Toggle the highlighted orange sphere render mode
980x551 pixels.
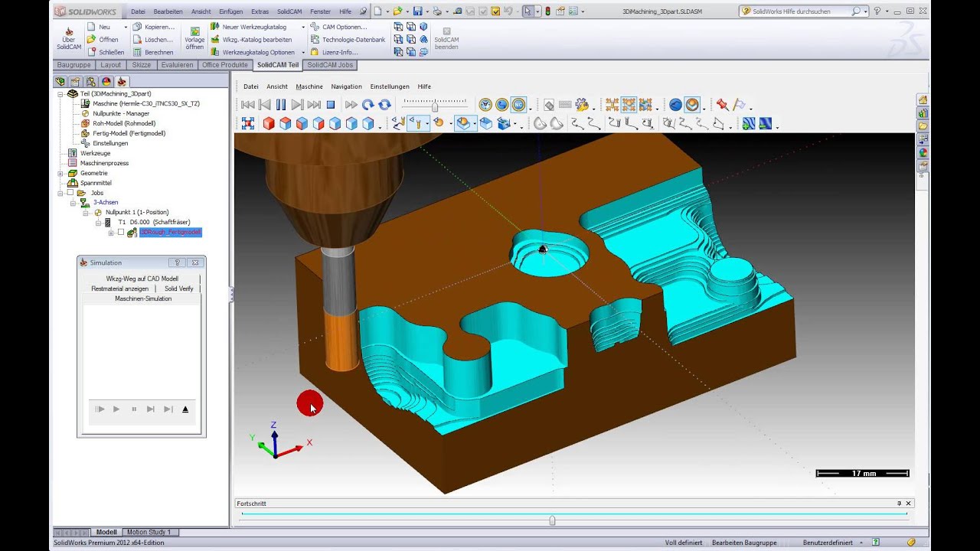click(x=692, y=105)
